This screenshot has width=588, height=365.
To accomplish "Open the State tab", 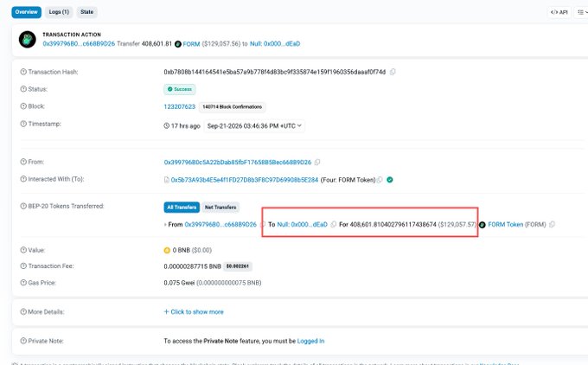I will 86,12.
